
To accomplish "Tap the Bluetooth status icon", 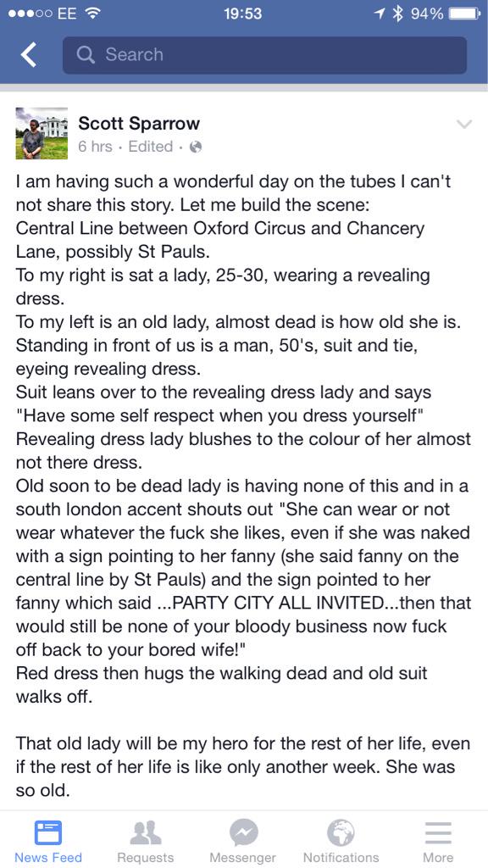I will 396,14.
